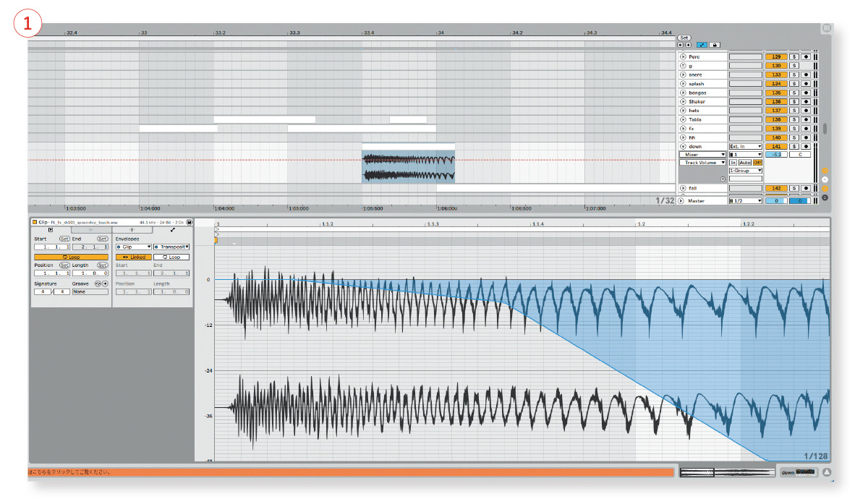This screenshot has width=868, height=499.
Task: Toggle the orange clip Loop button
Action: (71, 257)
